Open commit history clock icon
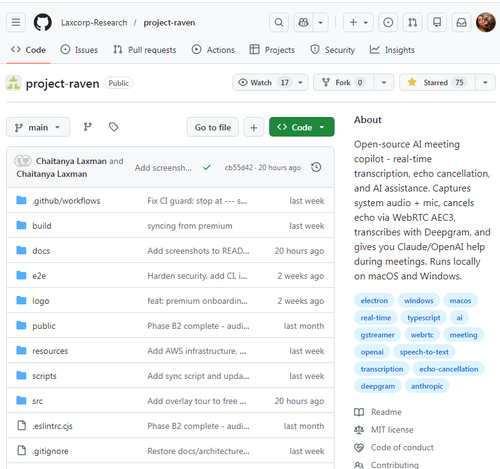This screenshot has height=469, width=500. click(316, 167)
